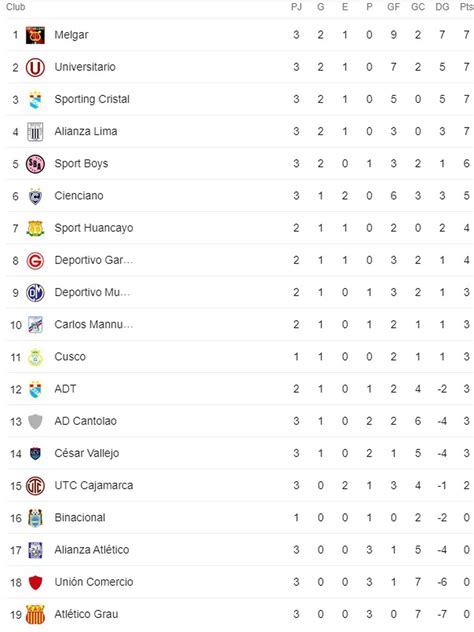This screenshot has height=632, width=474.
Task: Select the Universitario red U logo
Action: pyautogui.click(x=35, y=67)
